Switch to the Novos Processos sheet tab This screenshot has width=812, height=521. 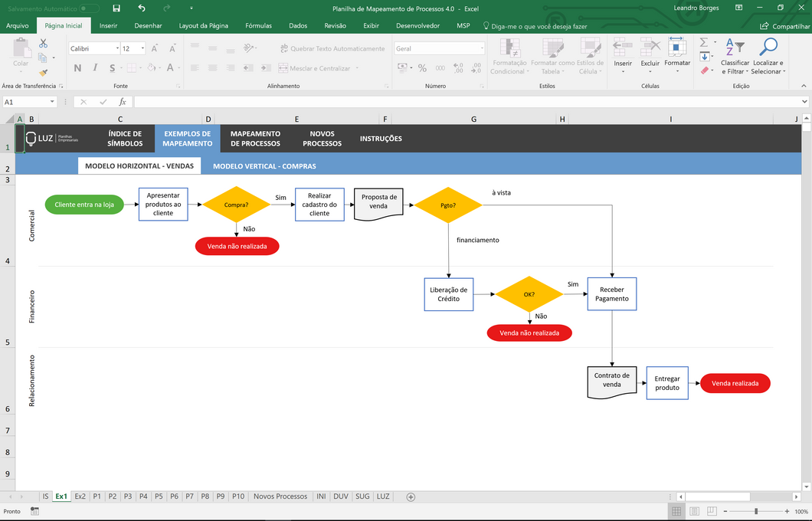(280, 496)
